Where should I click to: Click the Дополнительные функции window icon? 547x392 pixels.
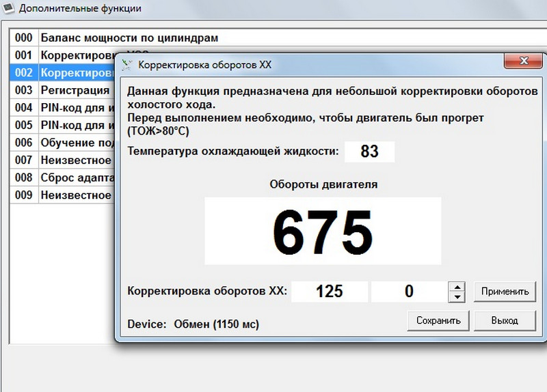coord(8,9)
